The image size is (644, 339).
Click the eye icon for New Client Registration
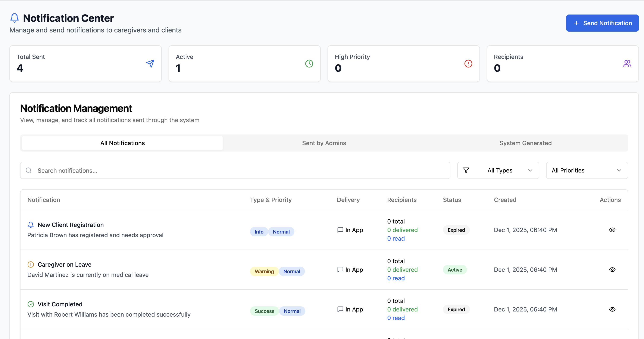tap(612, 230)
